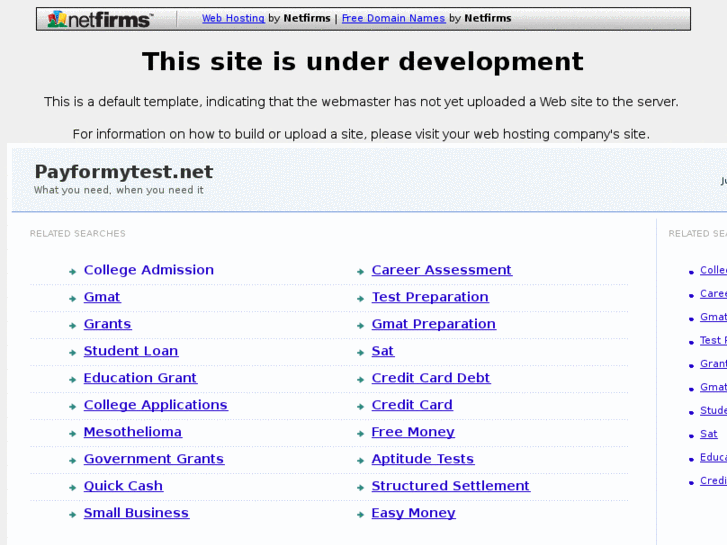727x545 pixels.
Task: Click the Payformytest.net site title
Action: click(124, 172)
